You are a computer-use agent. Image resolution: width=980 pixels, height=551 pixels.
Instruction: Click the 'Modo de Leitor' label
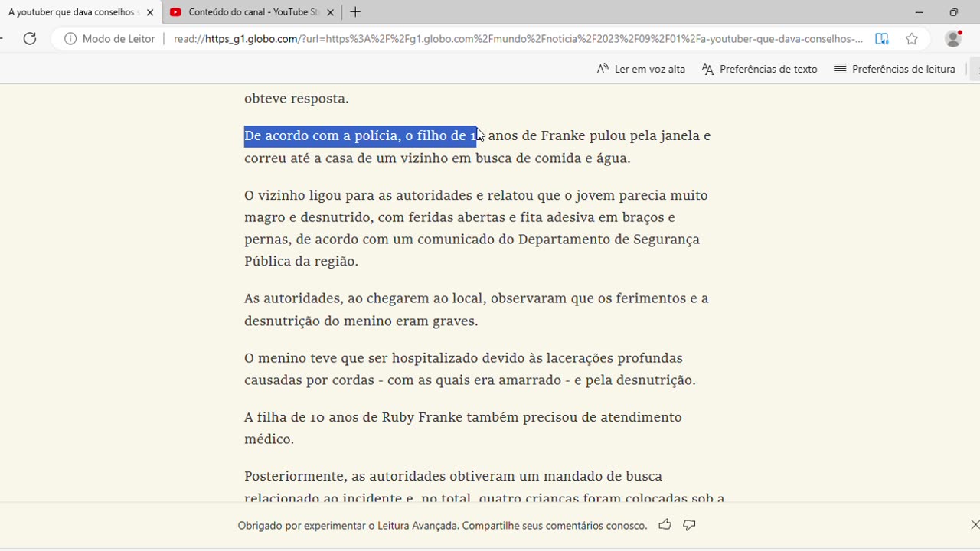[x=119, y=39]
